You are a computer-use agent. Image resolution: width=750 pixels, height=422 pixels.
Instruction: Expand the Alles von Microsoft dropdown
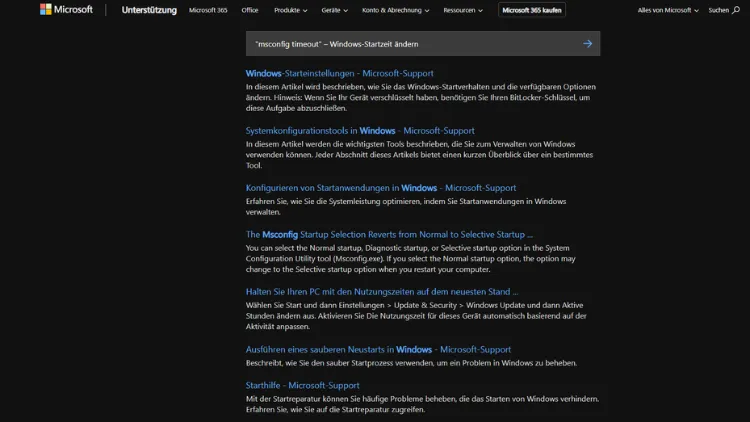[x=668, y=10]
